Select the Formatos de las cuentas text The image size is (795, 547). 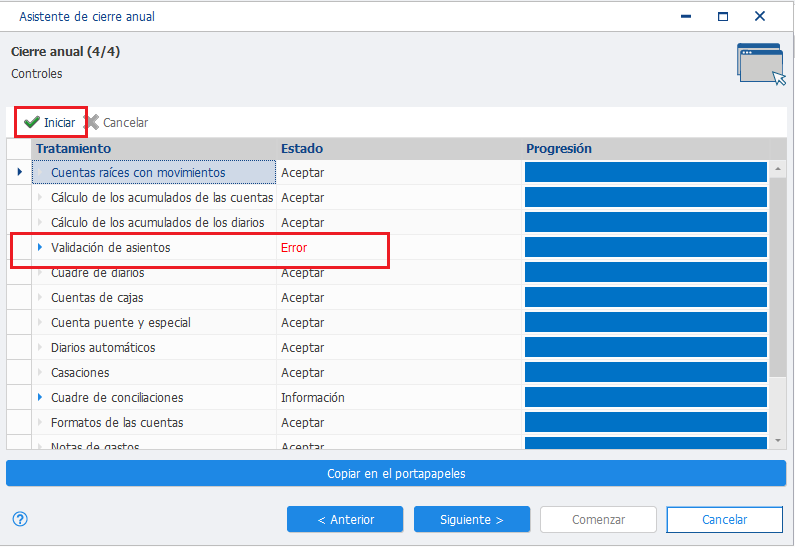117,422
